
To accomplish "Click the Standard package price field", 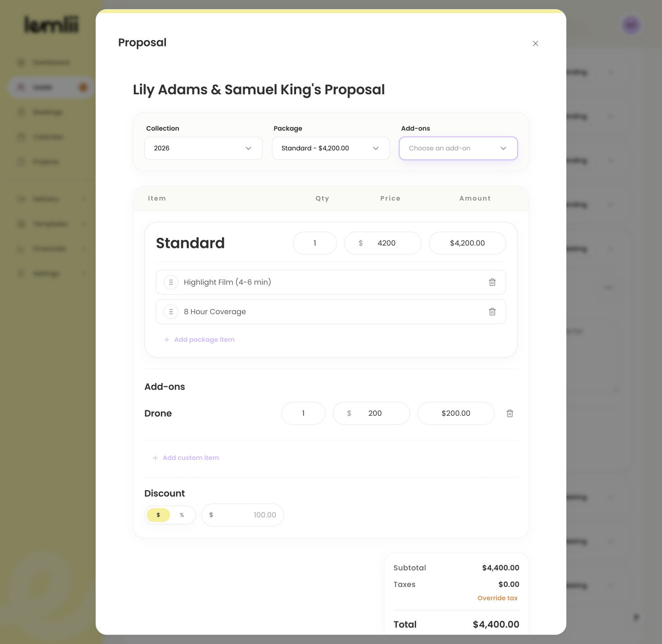I will coord(383,243).
